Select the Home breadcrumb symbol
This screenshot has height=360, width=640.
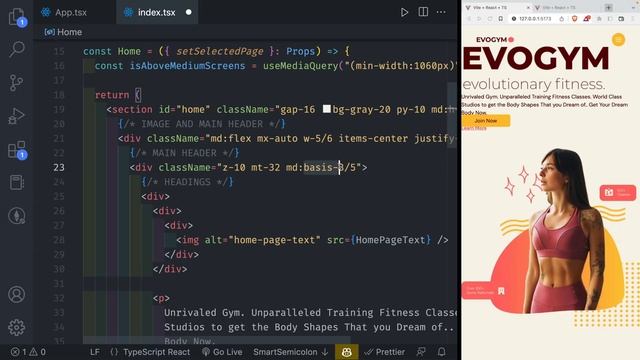[x=63, y=32]
